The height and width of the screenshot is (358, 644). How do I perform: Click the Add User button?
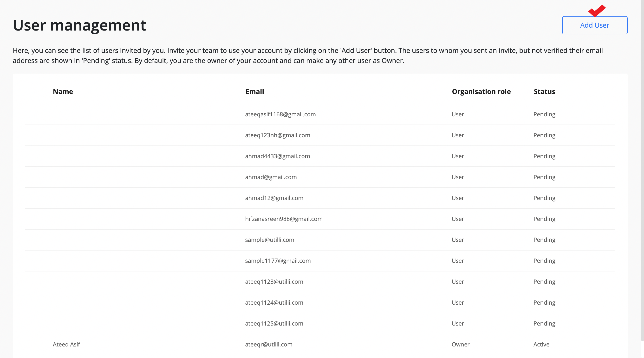point(594,25)
